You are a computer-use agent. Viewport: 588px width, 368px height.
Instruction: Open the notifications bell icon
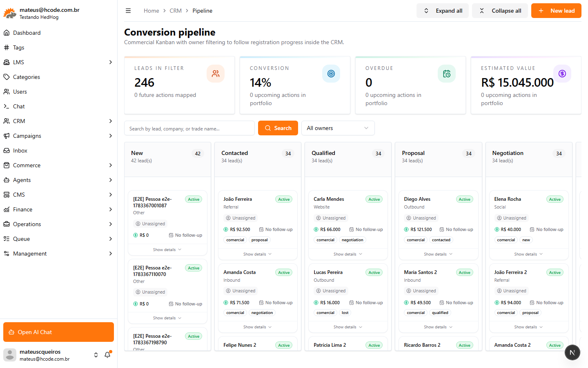pyautogui.click(x=107, y=355)
